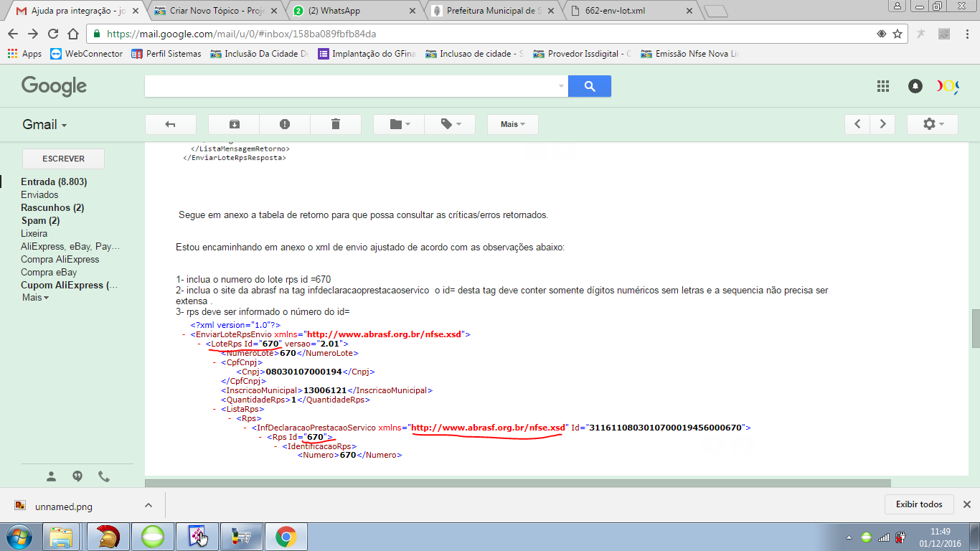Archive the open email
The width and height of the screenshot is (980, 551).
tap(234, 124)
